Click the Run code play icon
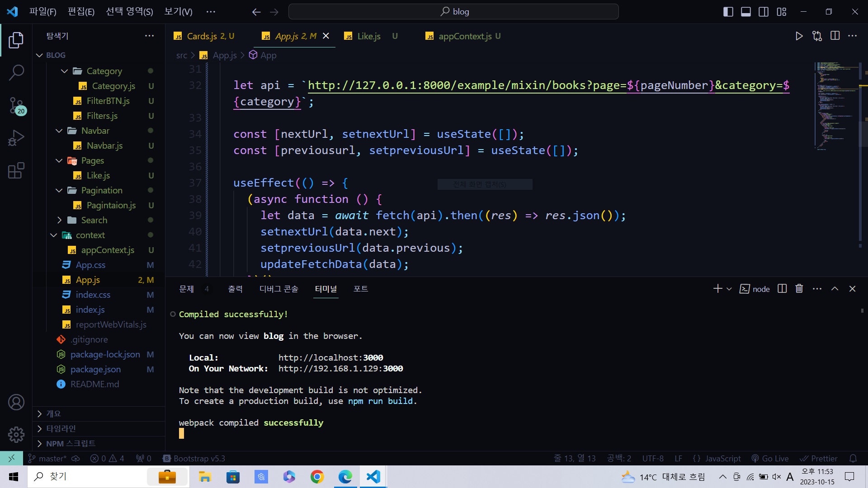This screenshot has width=868, height=488. [799, 36]
